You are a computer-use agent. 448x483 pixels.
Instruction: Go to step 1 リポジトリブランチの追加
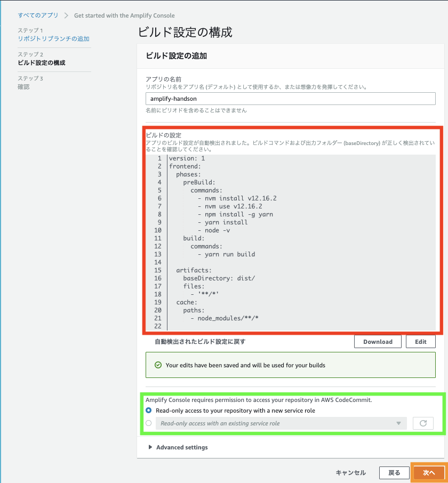(x=54, y=39)
